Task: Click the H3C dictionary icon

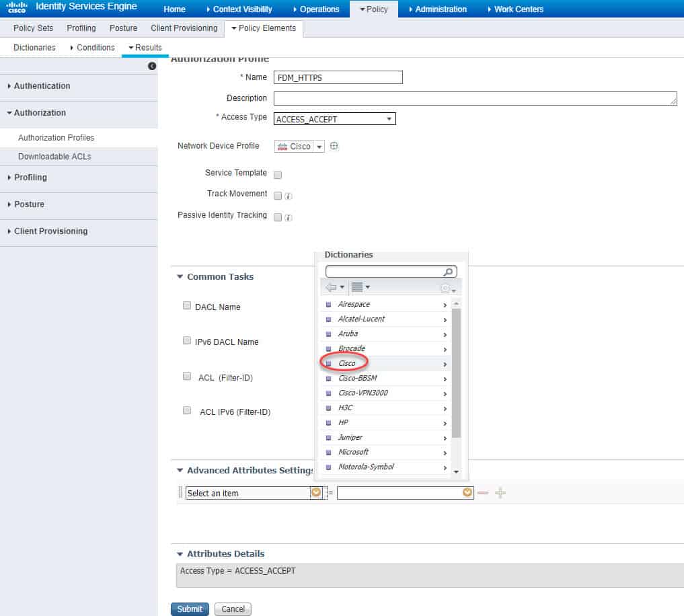Action: pos(328,408)
